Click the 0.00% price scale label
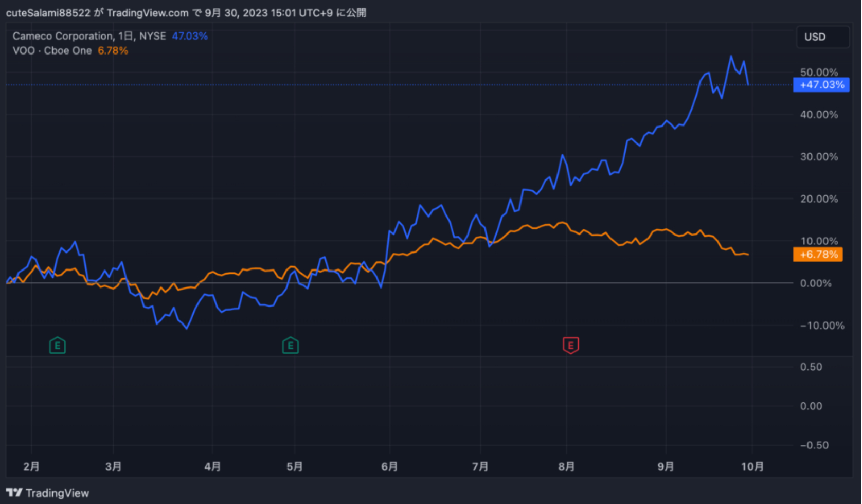Screen dimensions: 862x504 tap(816, 283)
